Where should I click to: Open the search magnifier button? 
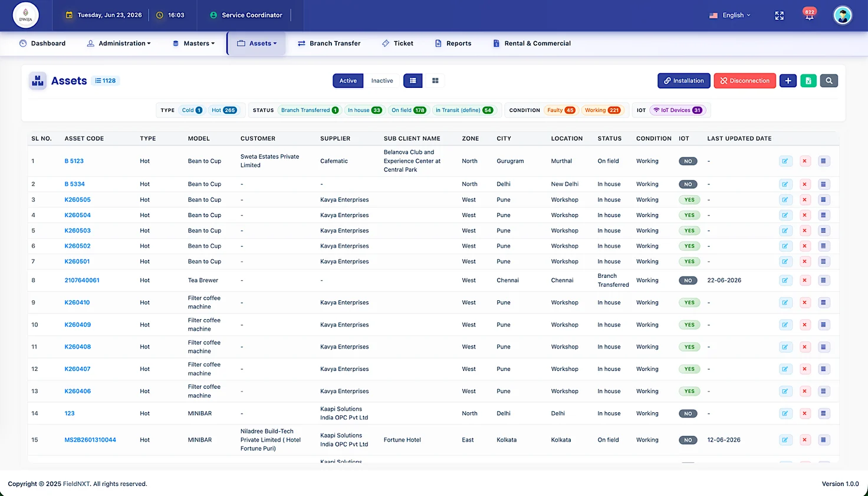point(829,81)
